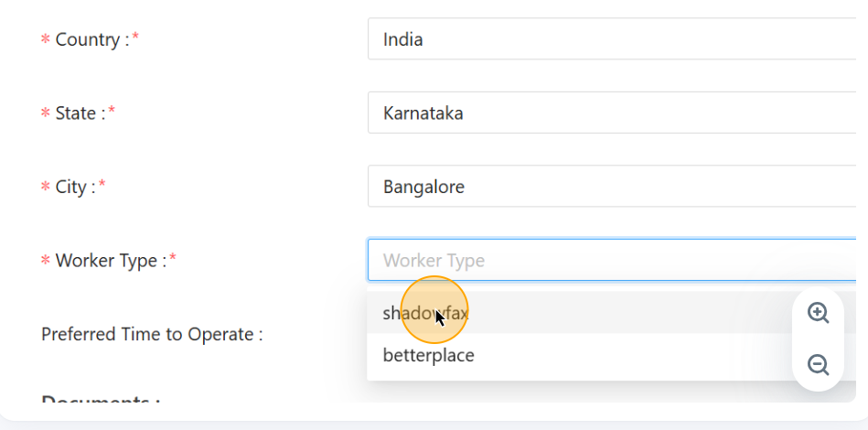Click the State field label
The height and width of the screenshot is (430, 868).
click(x=76, y=113)
